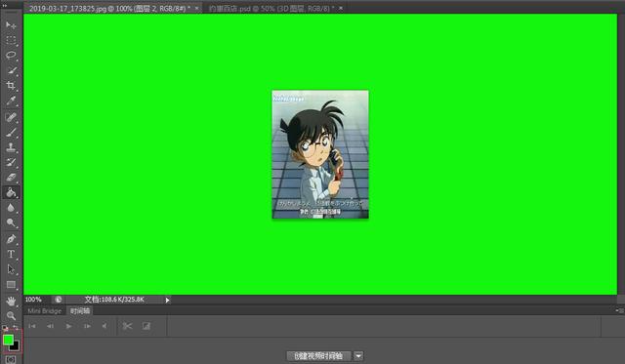Expand the tools panel double-arrow
This screenshot has width=625, height=364.
(5, 6)
